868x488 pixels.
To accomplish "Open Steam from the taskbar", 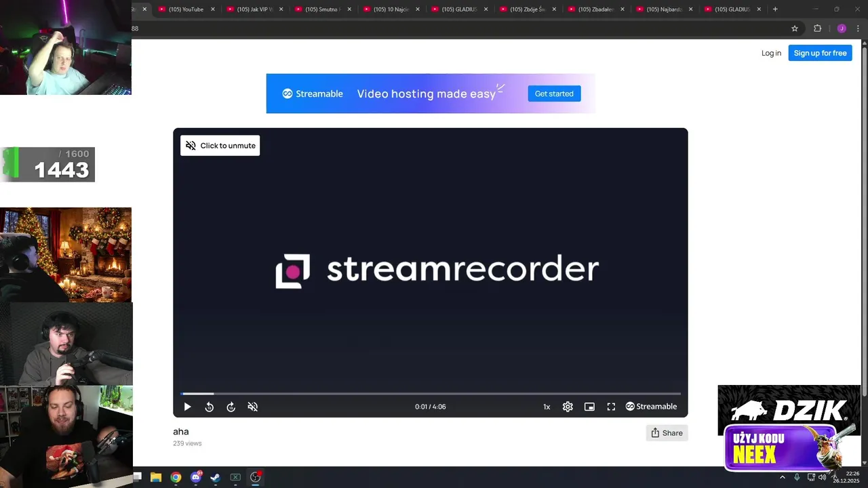I will [215, 477].
